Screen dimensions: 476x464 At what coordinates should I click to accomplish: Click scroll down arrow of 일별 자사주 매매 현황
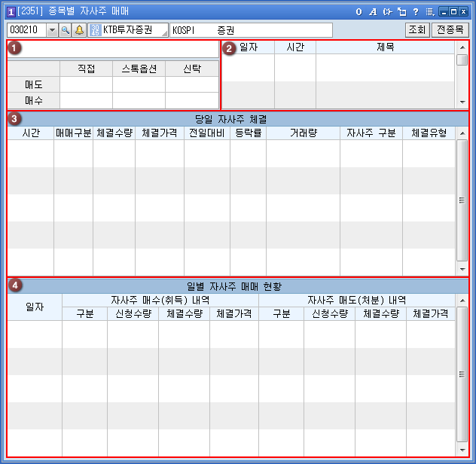click(462, 450)
